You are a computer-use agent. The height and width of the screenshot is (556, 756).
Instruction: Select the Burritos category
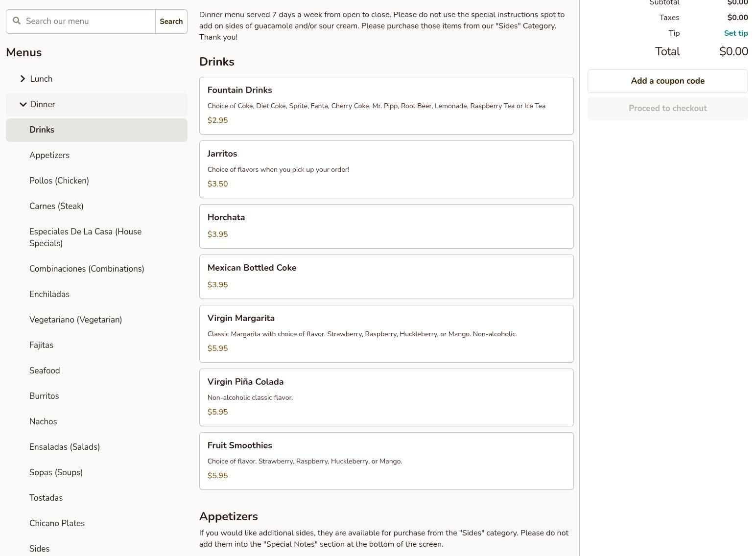[x=44, y=396]
